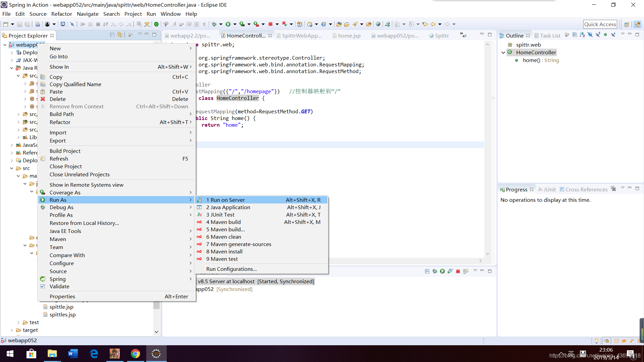Image resolution: width=644 pixels, height=362 pixels.
Task: Show hidden editor tabs list chevron
Action: coord(464,35)
